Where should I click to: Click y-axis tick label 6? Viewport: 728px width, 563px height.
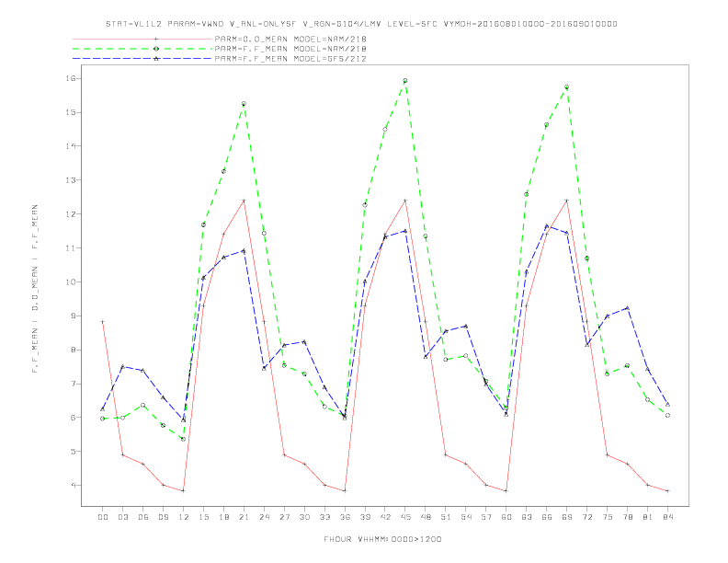(x=73, y=417)
